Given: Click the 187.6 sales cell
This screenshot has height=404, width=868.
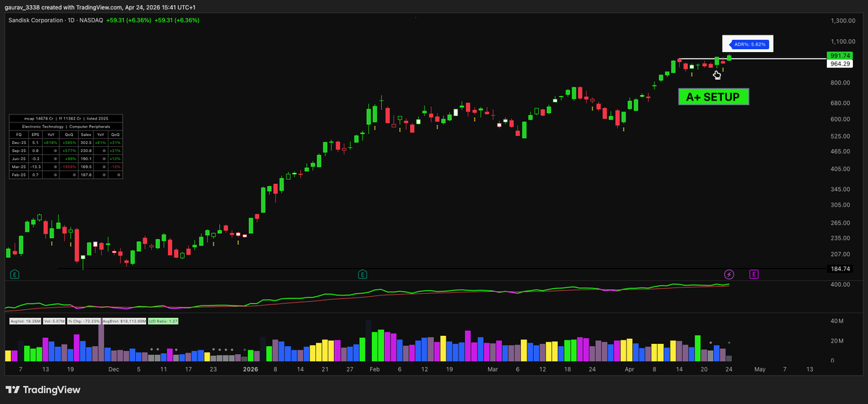Looking at the screenshot, I should point(86,174).
